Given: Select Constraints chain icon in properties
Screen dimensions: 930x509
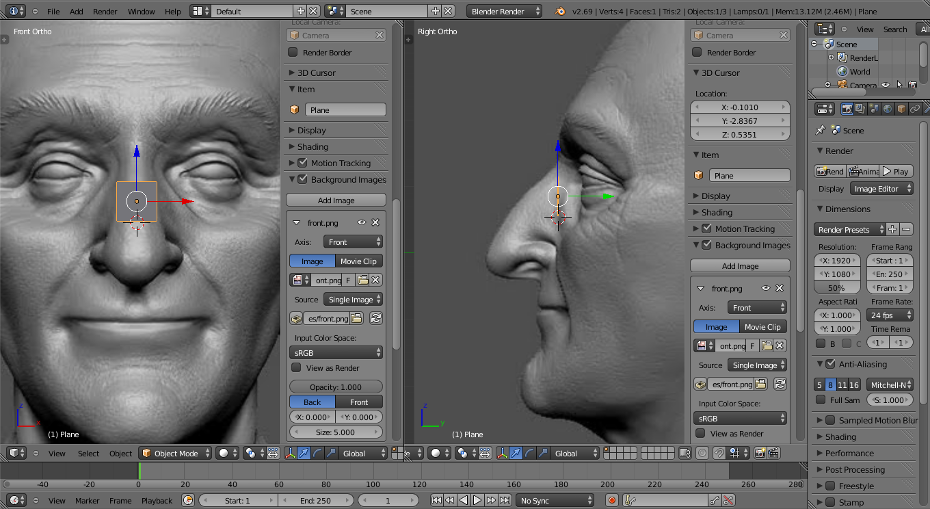Looking at the screenshot, I should coord(915,109).
